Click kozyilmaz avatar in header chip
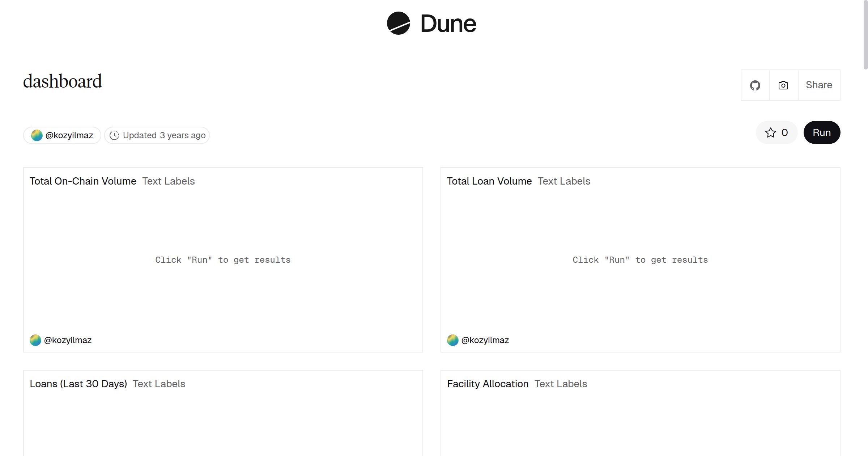The image size is (868, 456). point(37,135)
